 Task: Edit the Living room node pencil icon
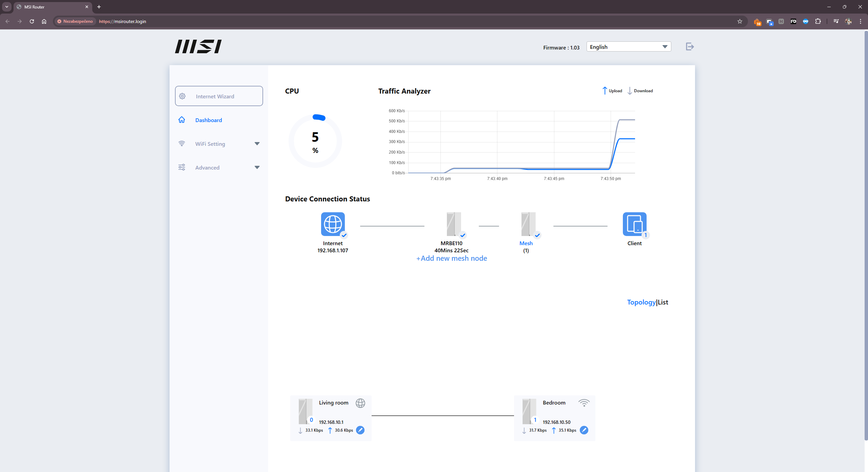[360, 430]
